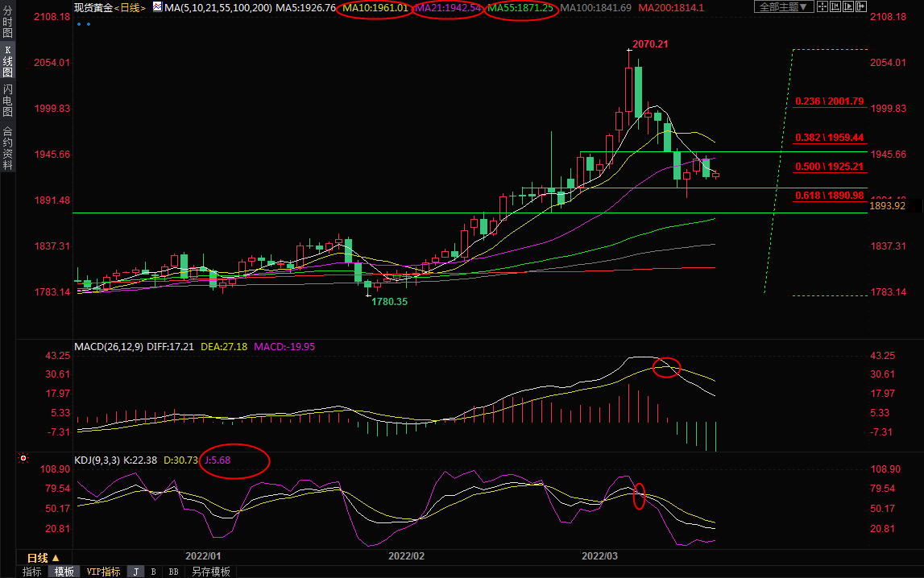Select the 指标 tab at bottom

[x=32, y=572]
